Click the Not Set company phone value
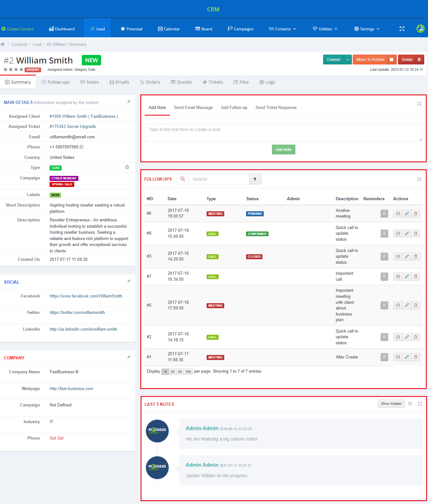Viewport: 428px width, 504px height. (x=57, y=438)
